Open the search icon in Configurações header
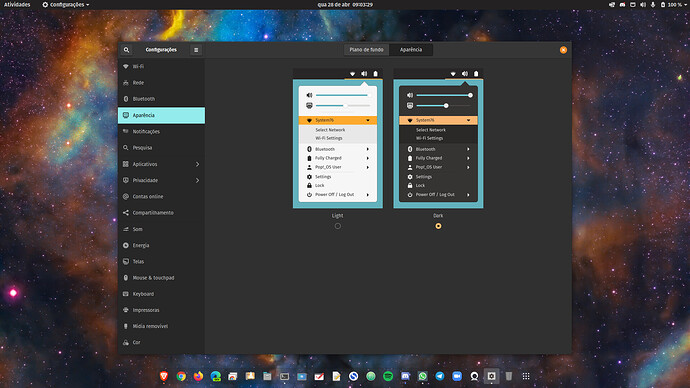 126,50
